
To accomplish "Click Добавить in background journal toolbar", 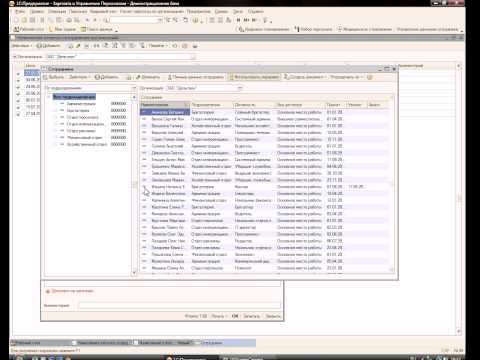I will (48, 46).
